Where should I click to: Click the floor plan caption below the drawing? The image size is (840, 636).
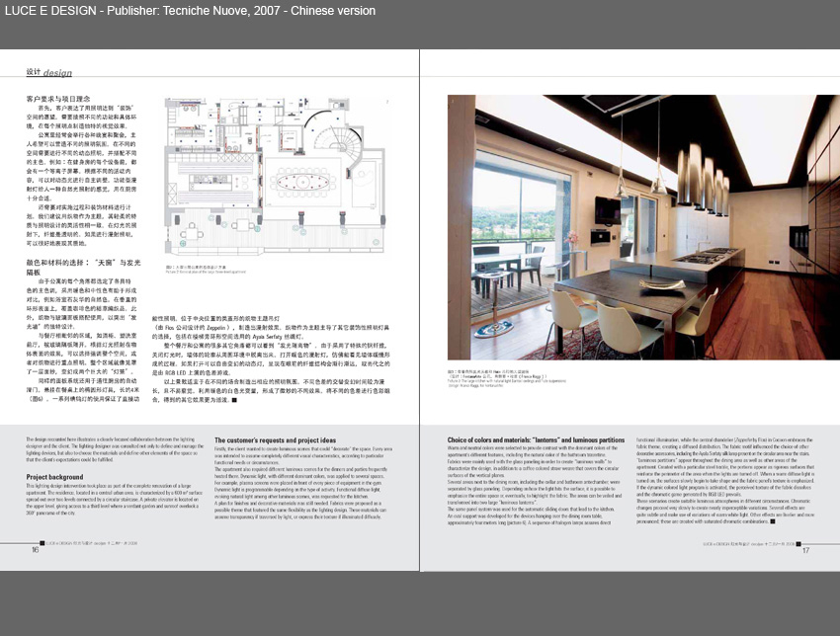pos(207,269)
